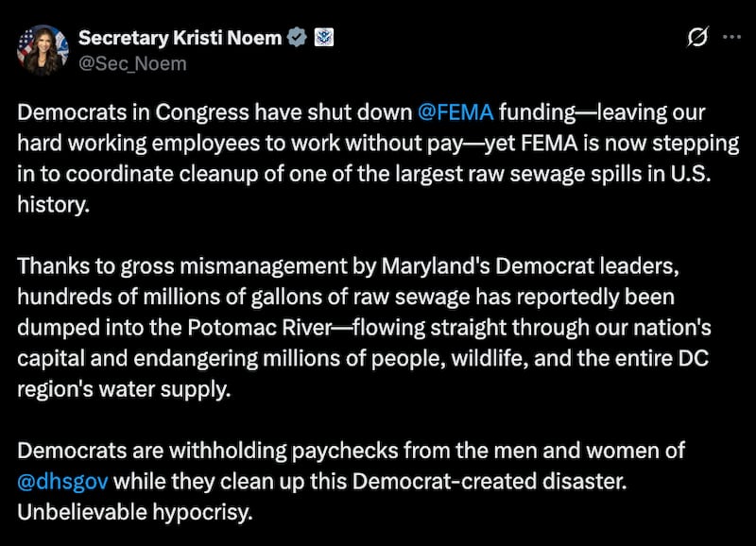Click the display name Secretary Kristi Noem
756x546 pixels.
pyautogui.click(x=184, y=39)
